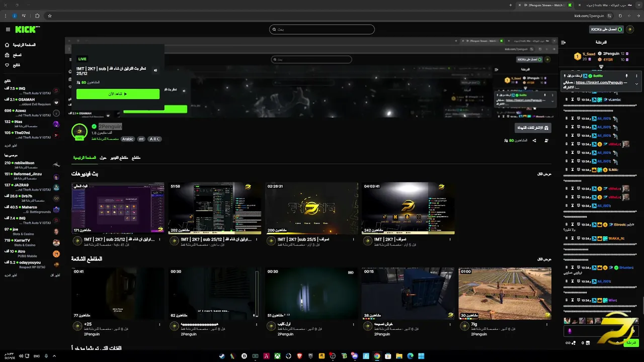The height and width of the screenshot is (362, 644).
Task: Open the Xbox app from the taskbar
Action: click(277, 356)
